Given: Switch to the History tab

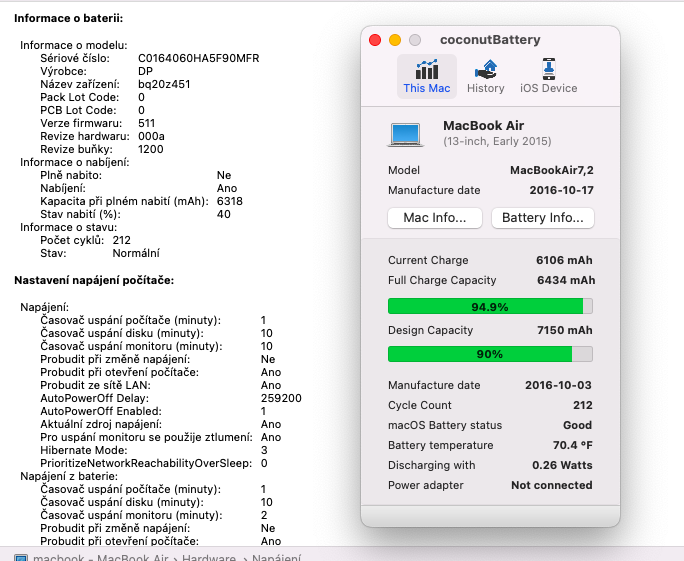Looking at the screenshot, I should tap(486, 77).
